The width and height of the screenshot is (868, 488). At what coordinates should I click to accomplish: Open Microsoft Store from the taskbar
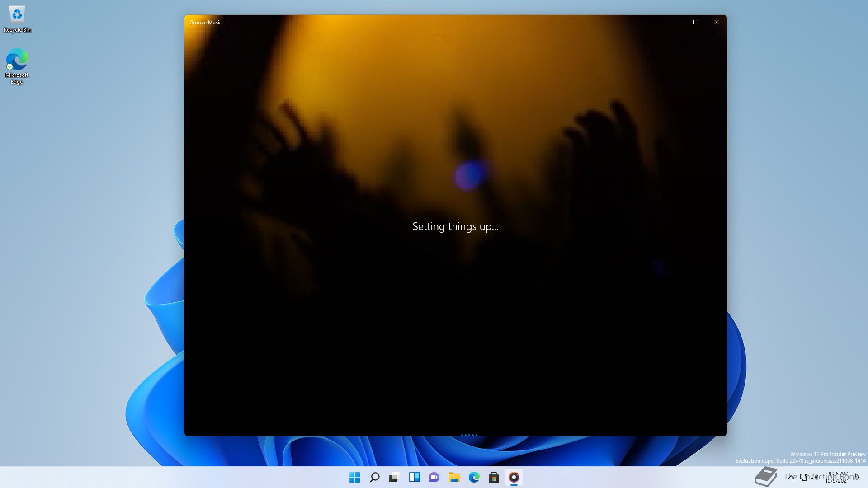[x=494, y=477]
